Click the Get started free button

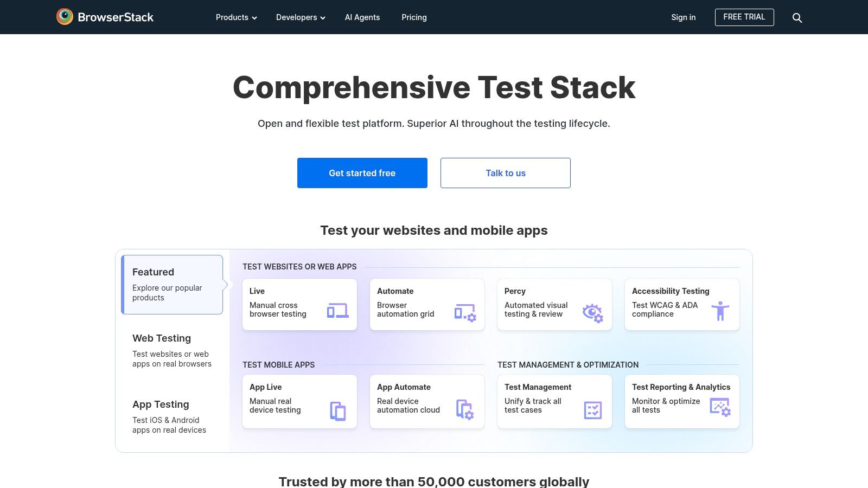click(362, 172)
